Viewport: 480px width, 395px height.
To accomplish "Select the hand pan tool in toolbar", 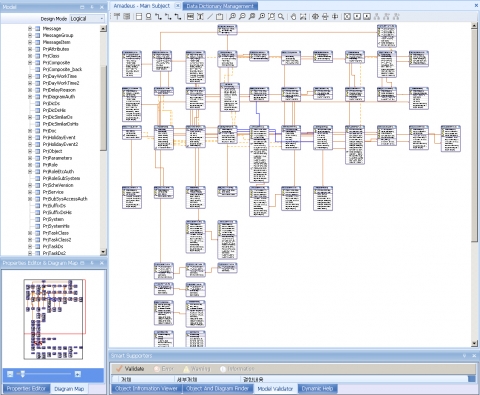I will coord(293,16).
